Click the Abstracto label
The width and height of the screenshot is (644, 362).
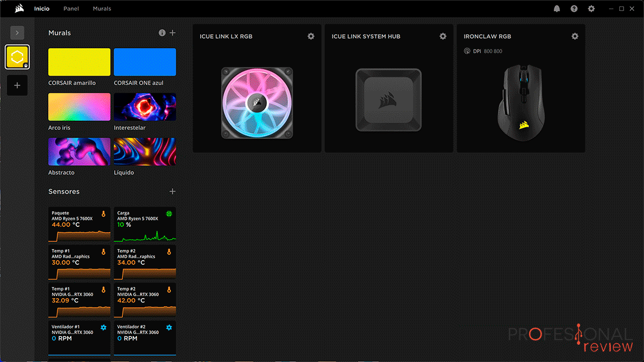[61, 173]
